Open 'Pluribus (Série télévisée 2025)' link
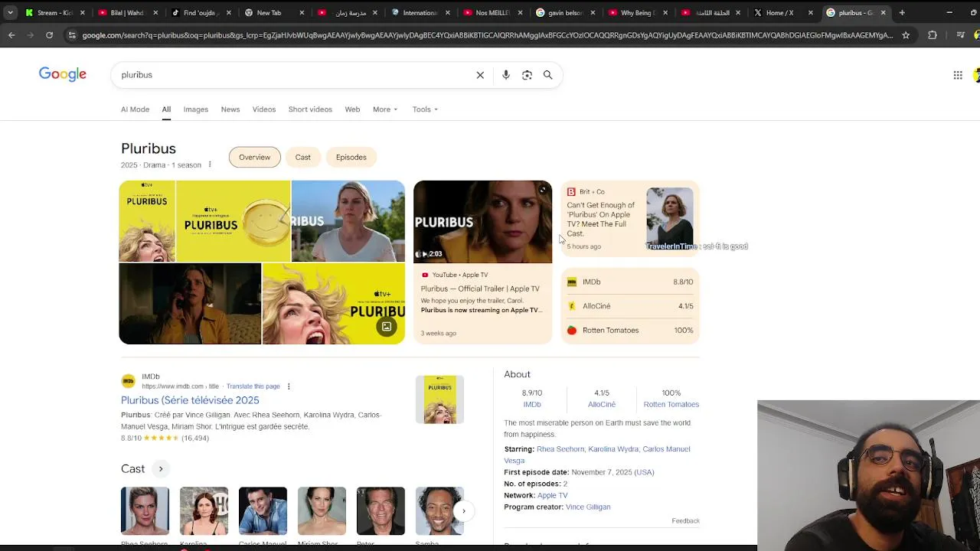980x551 pixels. (x=190, y=400)
